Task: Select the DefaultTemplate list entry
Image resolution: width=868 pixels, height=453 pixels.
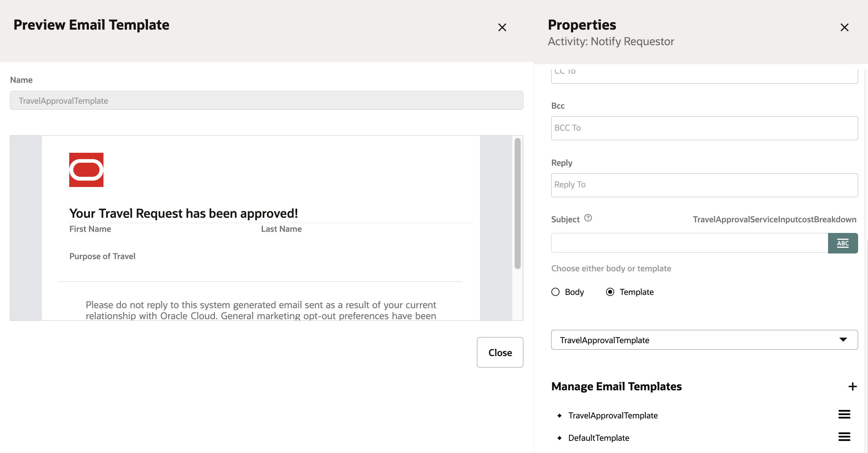Action: (x=598, y=437)
